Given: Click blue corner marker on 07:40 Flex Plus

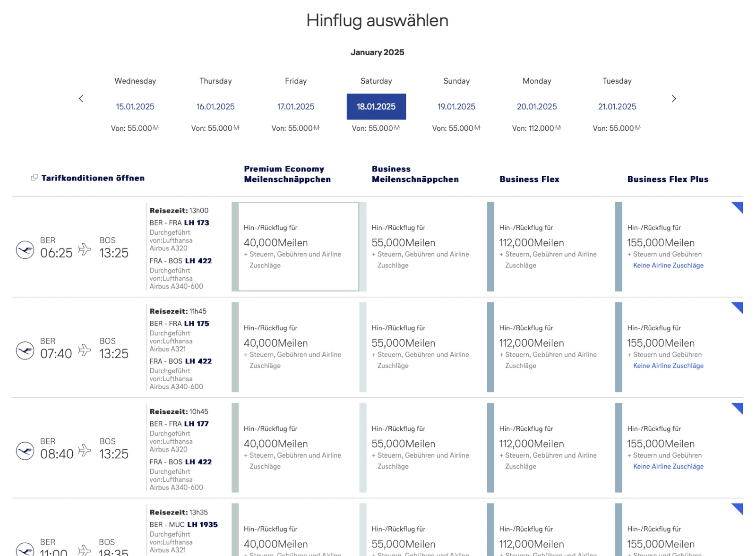Looking at the screenshot, I should pos(739,307).
